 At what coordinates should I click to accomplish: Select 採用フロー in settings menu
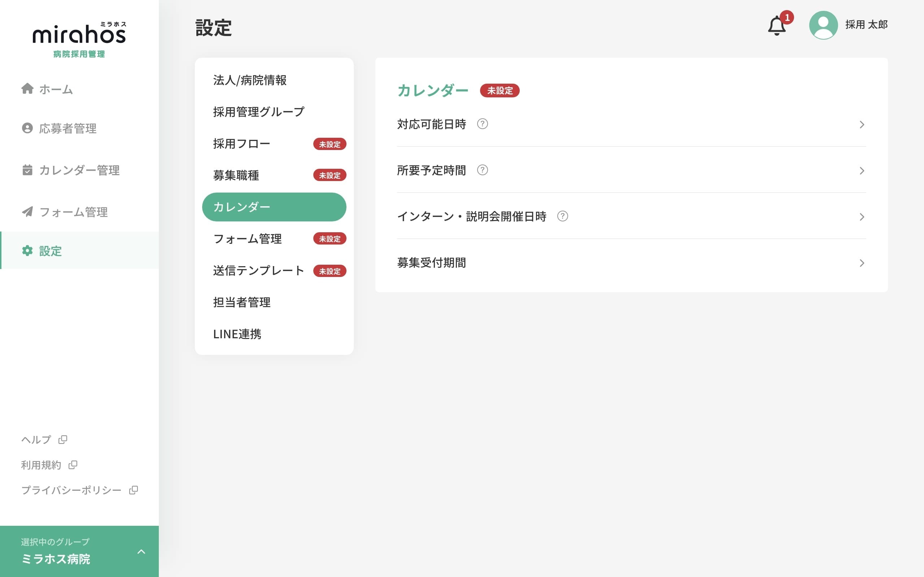[242, 144]
